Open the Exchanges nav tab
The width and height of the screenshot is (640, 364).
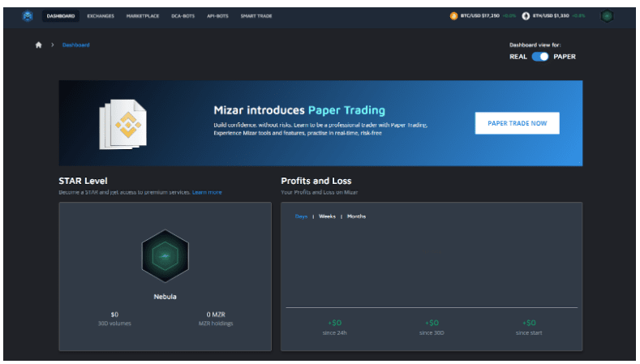101,16
